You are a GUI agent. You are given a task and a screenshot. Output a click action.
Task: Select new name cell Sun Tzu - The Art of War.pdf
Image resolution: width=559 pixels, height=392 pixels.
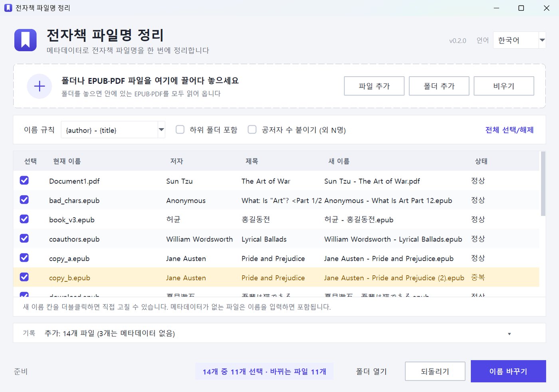click(372, 181)
